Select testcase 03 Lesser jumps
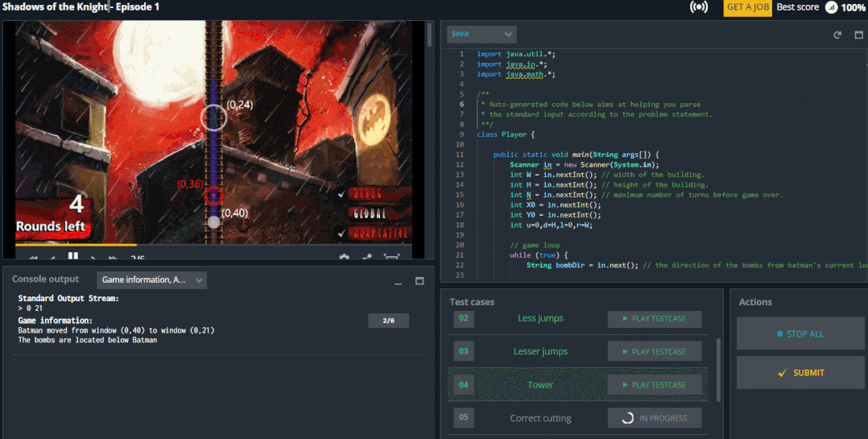Image resolution: width=868 pixels, height=439 pixels. tap(540, 351)
